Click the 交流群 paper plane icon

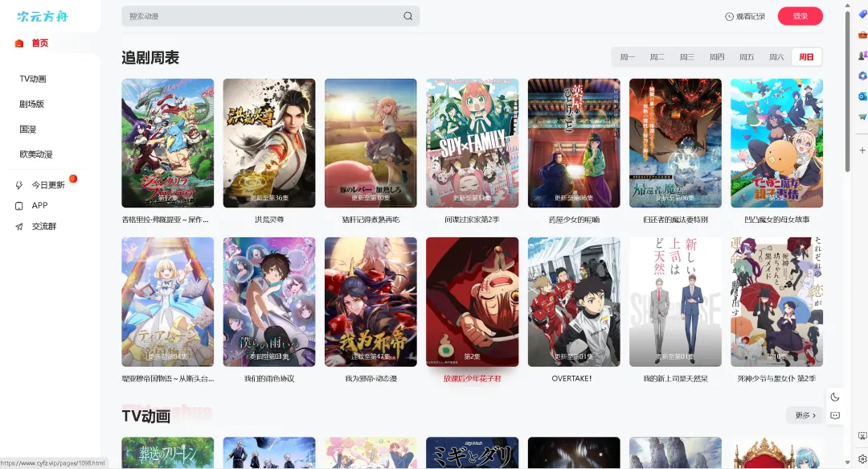pyautogui.click(x=18, y=227)
